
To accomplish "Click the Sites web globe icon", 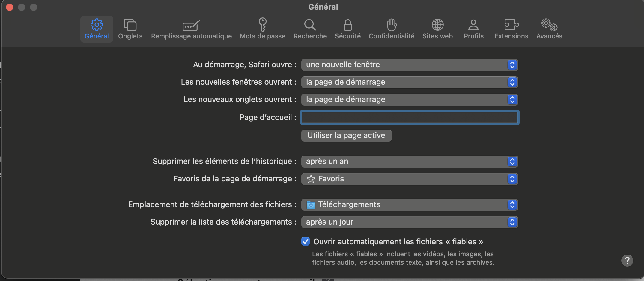I will (x=437, y=25).
